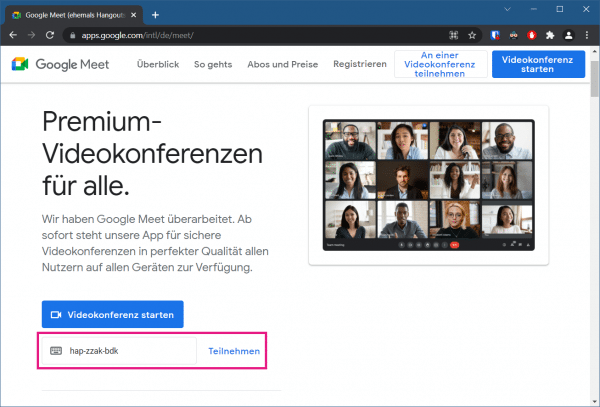Open the Chrome profile avatar
The width and height of the screenshot is (600, 407).
[x=569, y=35]
